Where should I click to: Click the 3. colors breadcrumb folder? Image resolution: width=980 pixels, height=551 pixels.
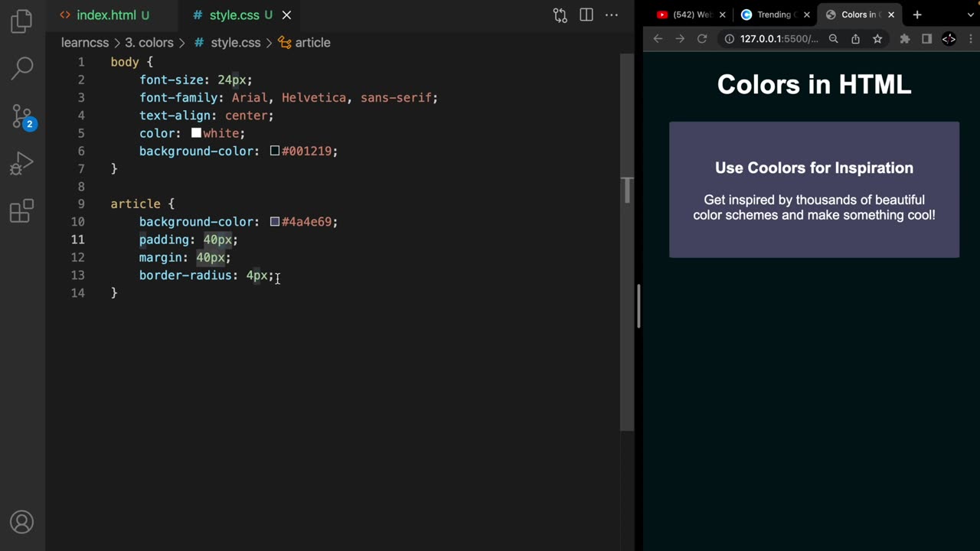pos(149,43)
